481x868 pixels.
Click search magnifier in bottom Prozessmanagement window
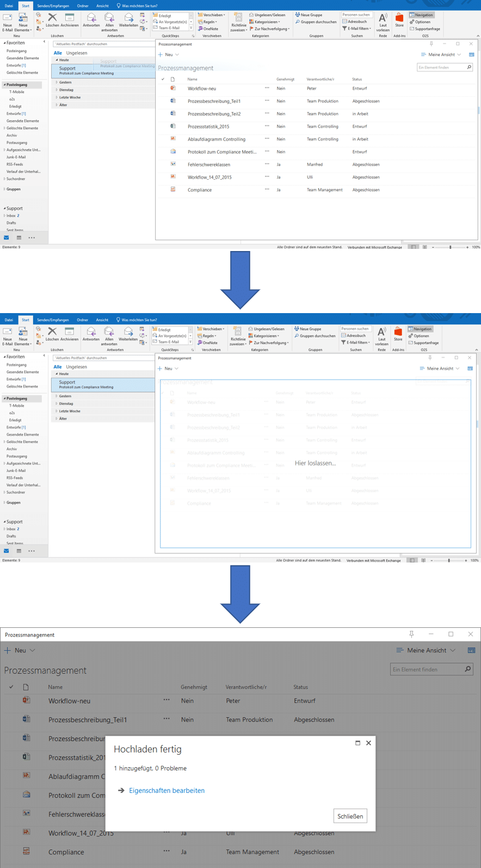coord(467,669)
